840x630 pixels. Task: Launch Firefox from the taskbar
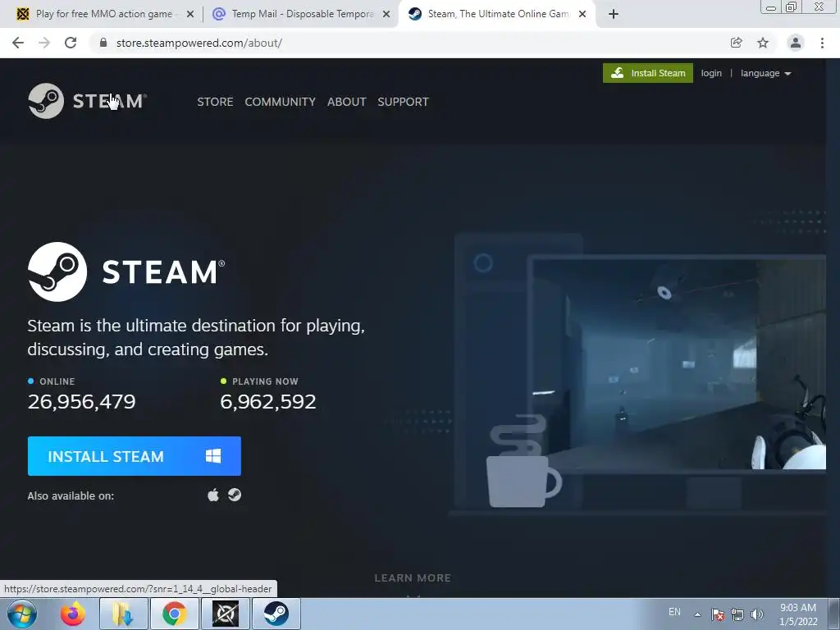(x=72, y=614)
